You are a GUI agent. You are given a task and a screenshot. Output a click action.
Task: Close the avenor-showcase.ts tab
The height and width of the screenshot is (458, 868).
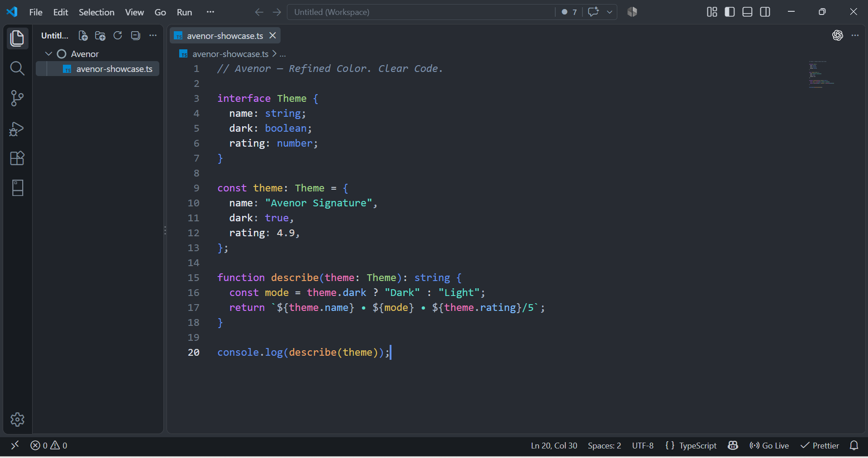(x=272, y=35)
